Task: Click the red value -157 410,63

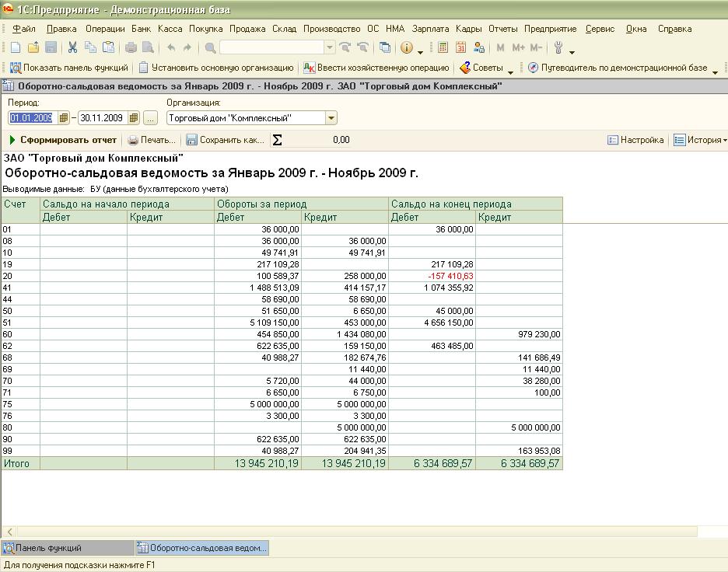Action: tap(450, 276)
